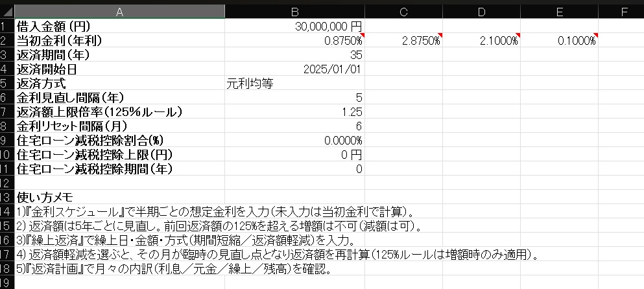Click the 金利リセット間隔（月） label cell
The width and height of the screenshot is (644, 289).
[x=119, y=126]
